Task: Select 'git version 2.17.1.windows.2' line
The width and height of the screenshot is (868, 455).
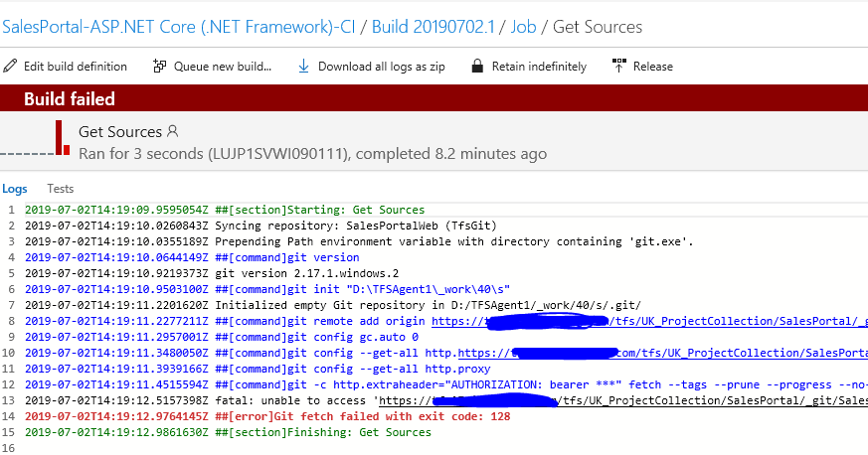Action: pos(212,273)
